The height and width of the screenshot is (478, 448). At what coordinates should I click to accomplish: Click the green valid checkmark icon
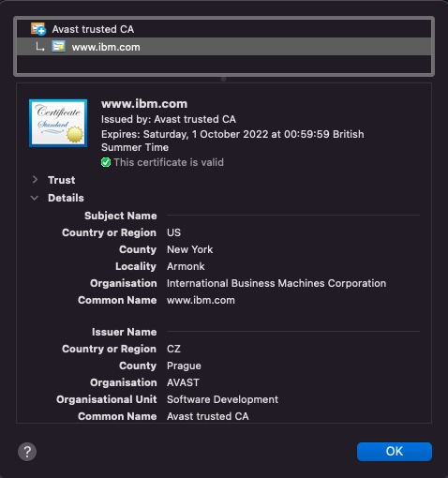point(106,162)
